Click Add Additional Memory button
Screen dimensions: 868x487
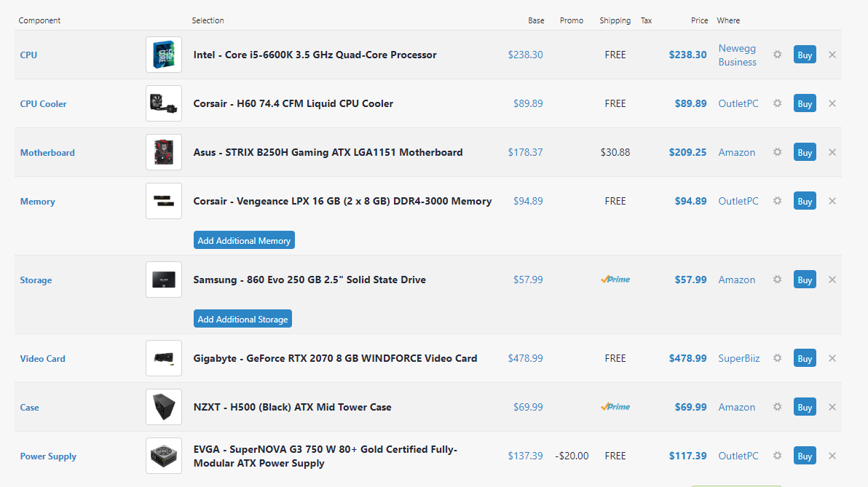point(244,240)
